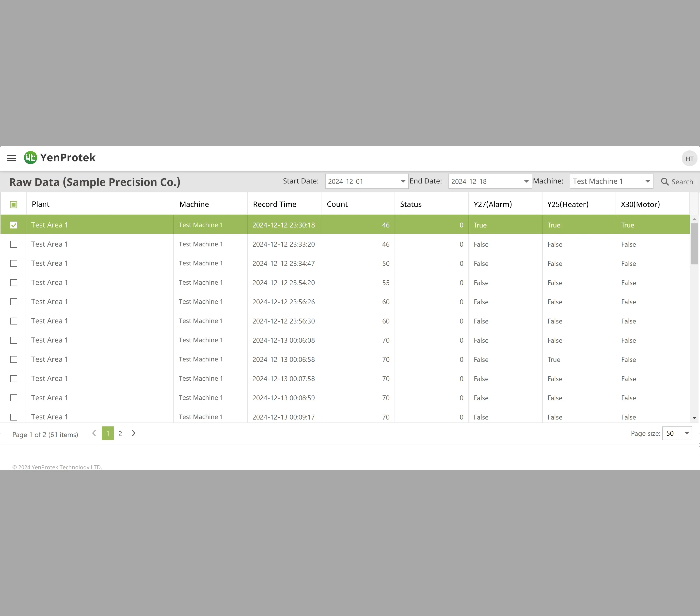This screenshot has height=616, width=700.
Task: Sort by the Y25(Heater) column header
Action: pyautogui.click(x=579, y=204)
